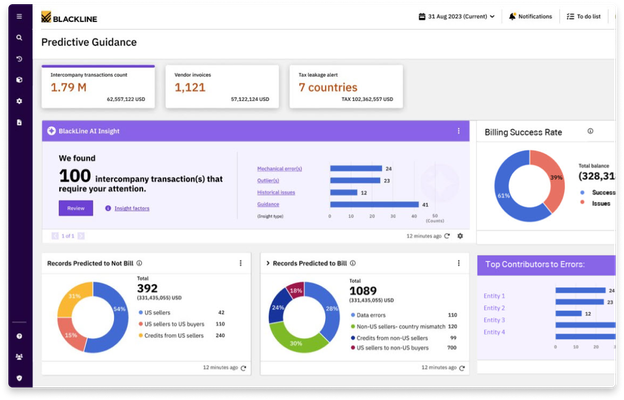Click the plus icon on BlackLine AI Insight
This screenshot has height=400, width=624.
(51, 131)
